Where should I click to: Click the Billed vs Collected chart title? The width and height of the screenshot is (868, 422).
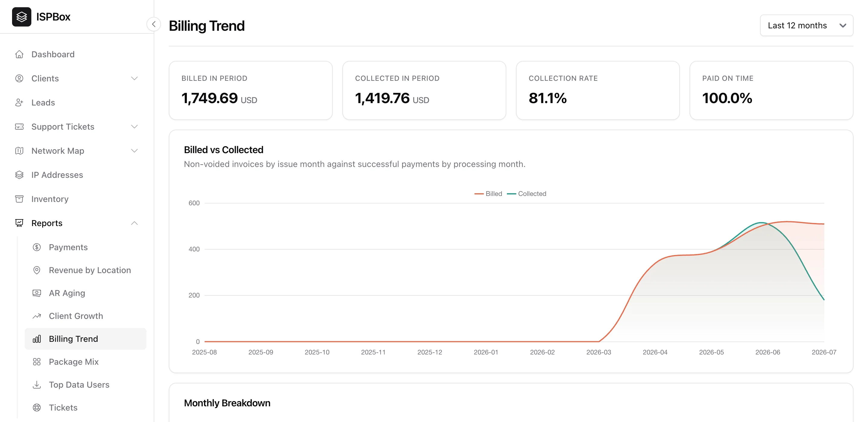click(224, 150)
